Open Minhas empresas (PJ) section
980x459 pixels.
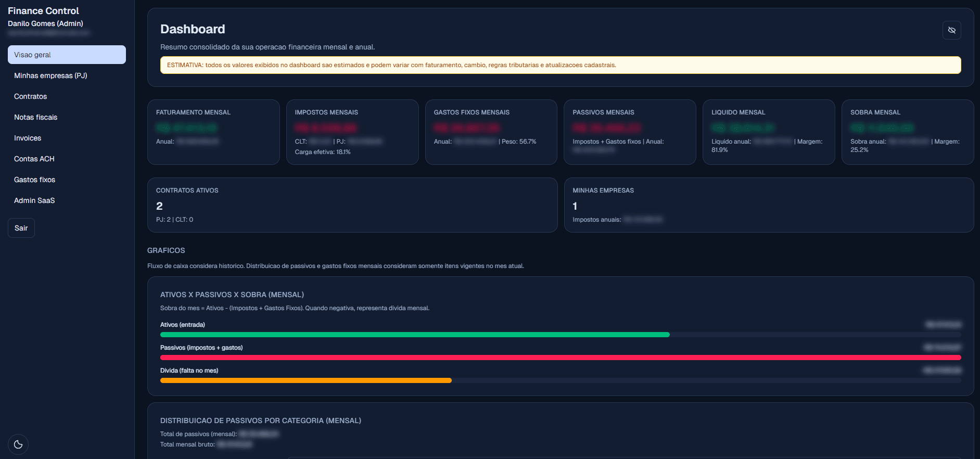[67, 75]
